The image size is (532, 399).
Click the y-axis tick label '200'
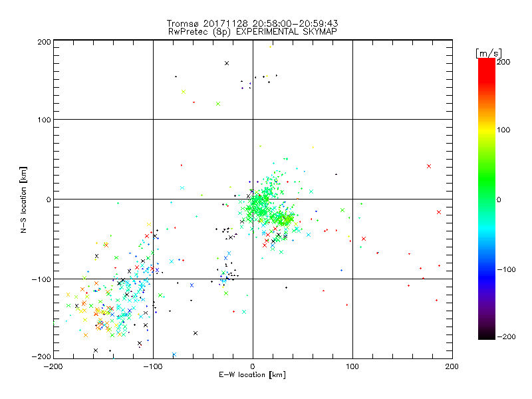[x=44, y=42]
